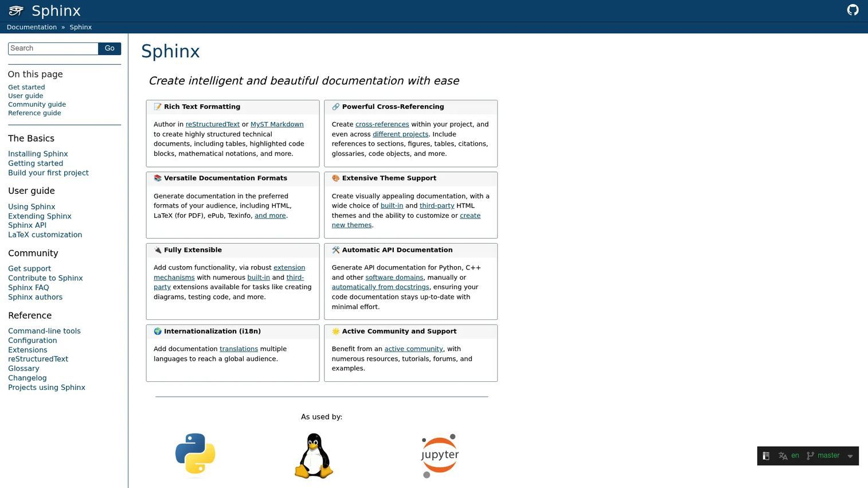The width and height of the screenshot is (868, 488).
Task: Jump to 'Get started' under On this page
Action: point(26,88)
